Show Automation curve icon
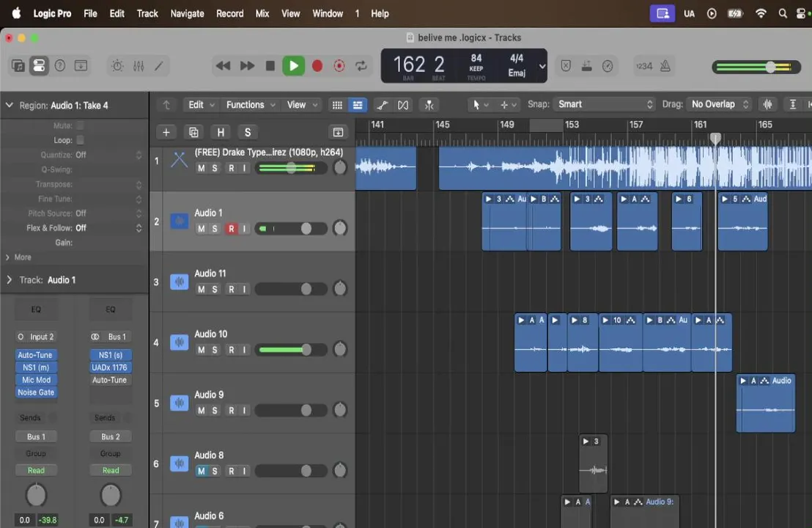The width and height of the screenshot is (812, 528). [382, 105]
